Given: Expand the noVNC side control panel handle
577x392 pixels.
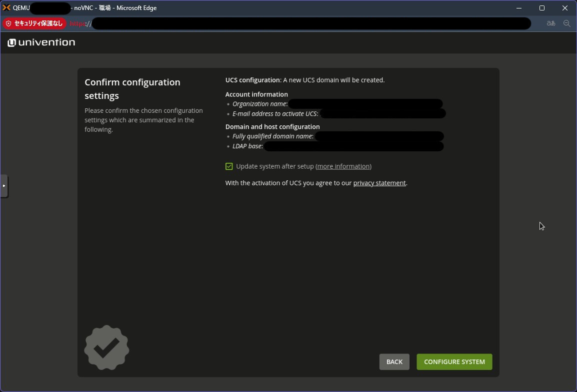Looking at the screenshot, I should pos(4,186).
